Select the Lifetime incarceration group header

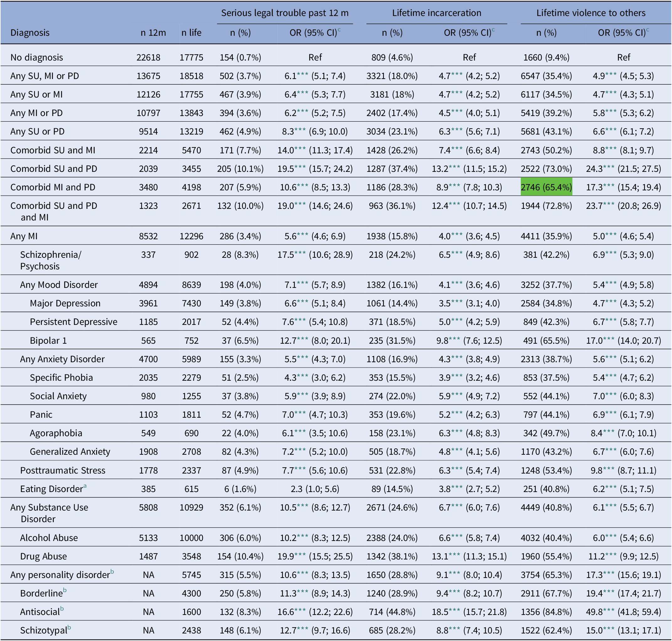tap(436, 13)
